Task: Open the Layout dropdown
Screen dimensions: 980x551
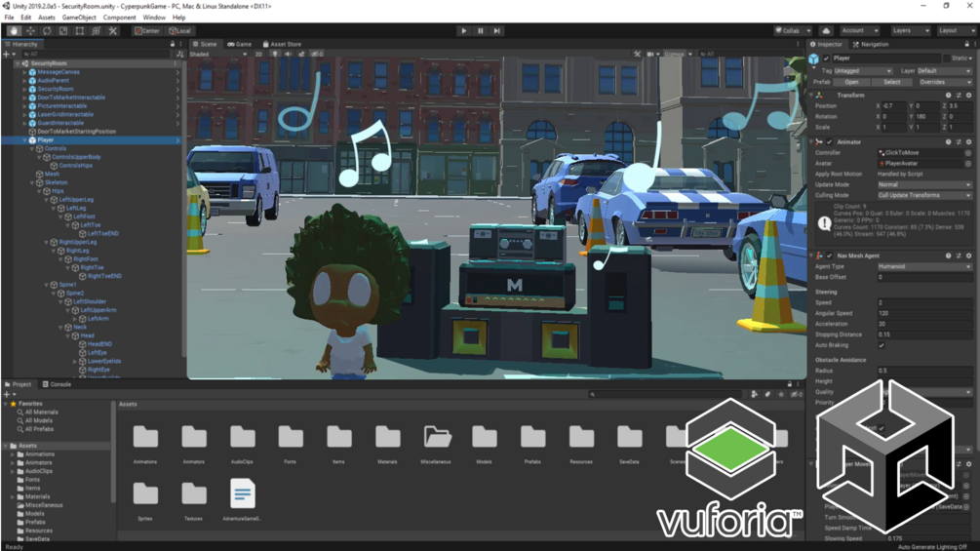Action: (957, 30)
